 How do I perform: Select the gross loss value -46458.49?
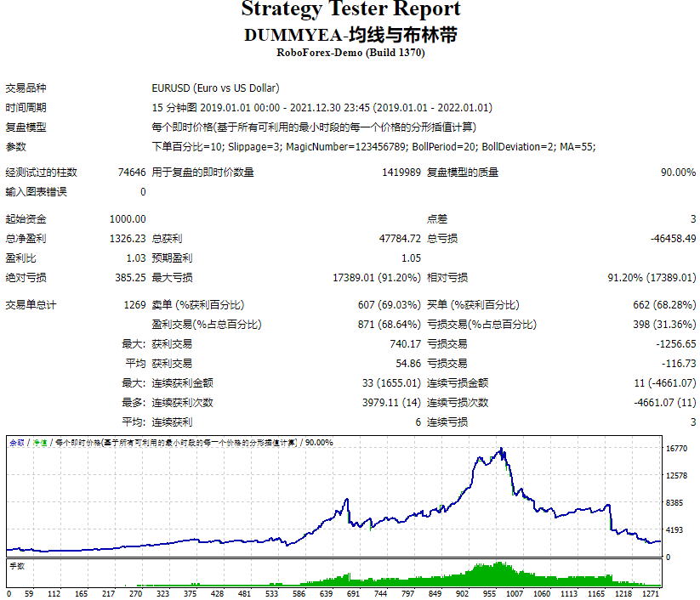tap(673, 239)
